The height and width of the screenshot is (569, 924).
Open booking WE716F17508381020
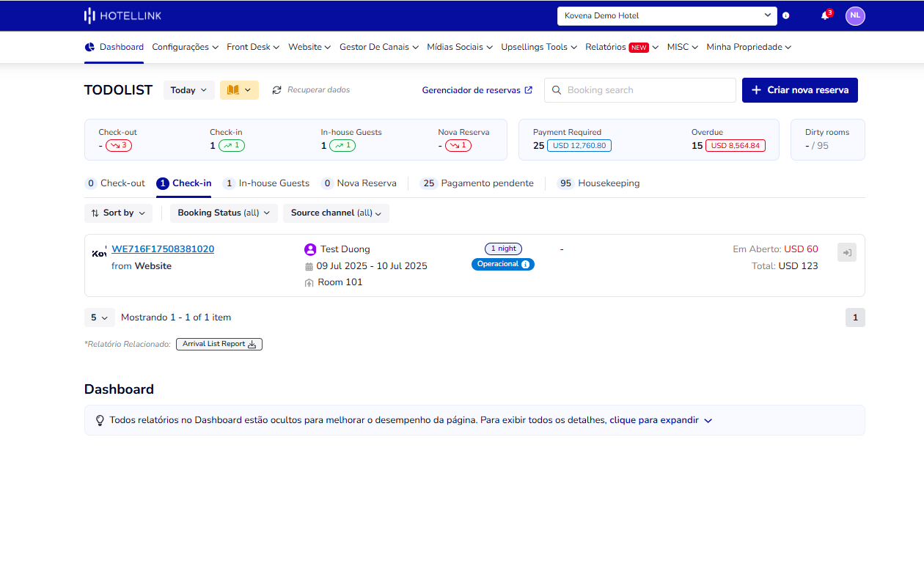163,249
